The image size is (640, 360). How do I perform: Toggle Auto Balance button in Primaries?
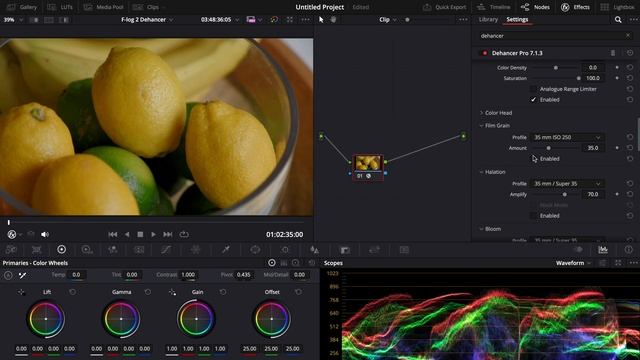point(8,276)
